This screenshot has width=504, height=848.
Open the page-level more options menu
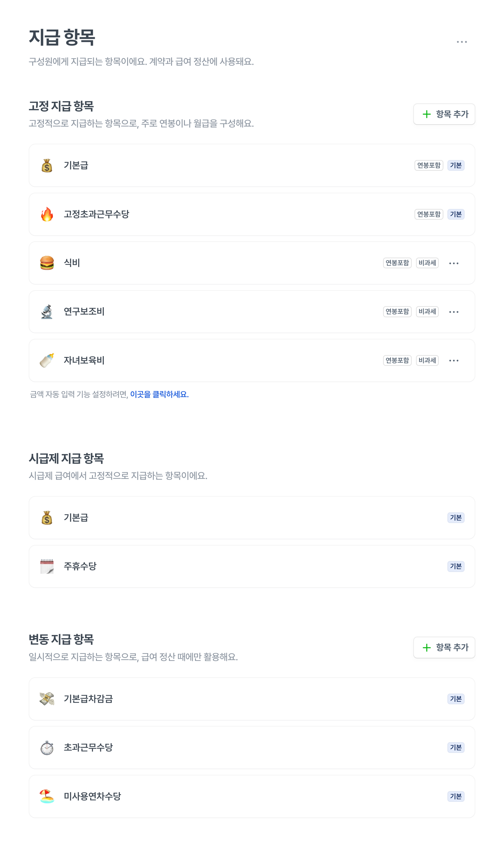[x=462, y=42]
